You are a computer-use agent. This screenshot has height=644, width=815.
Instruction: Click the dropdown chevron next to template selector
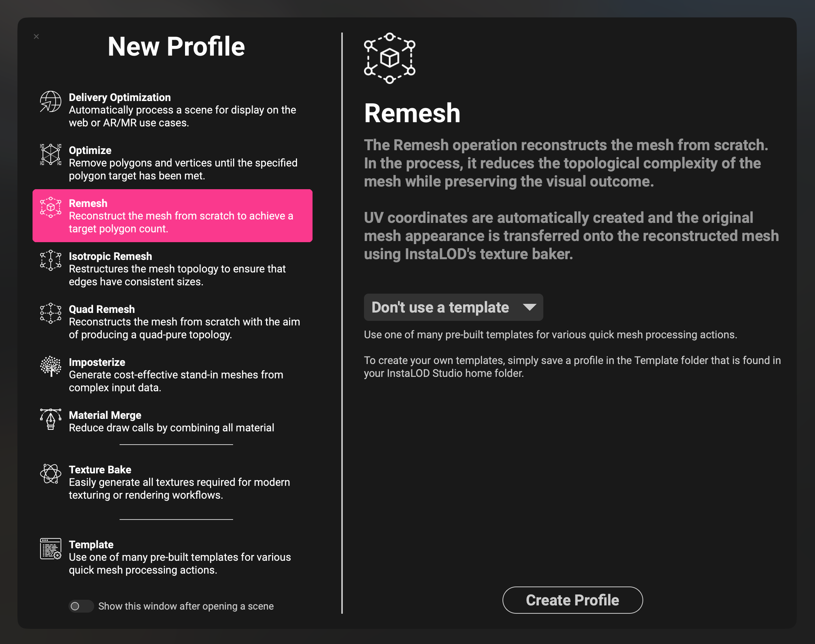[x=529, y=307]
